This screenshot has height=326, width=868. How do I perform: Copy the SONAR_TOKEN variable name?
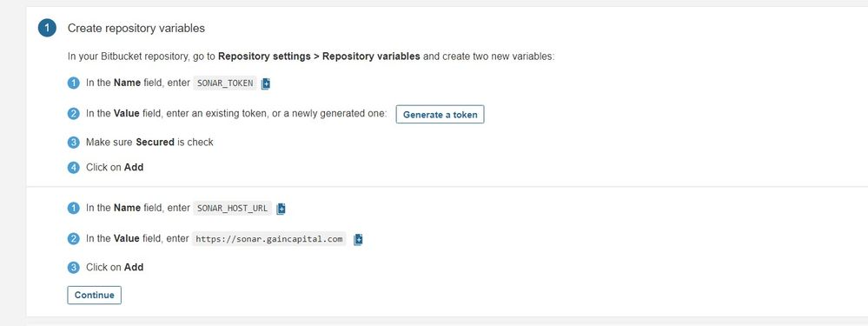click(x=265, y=83)
